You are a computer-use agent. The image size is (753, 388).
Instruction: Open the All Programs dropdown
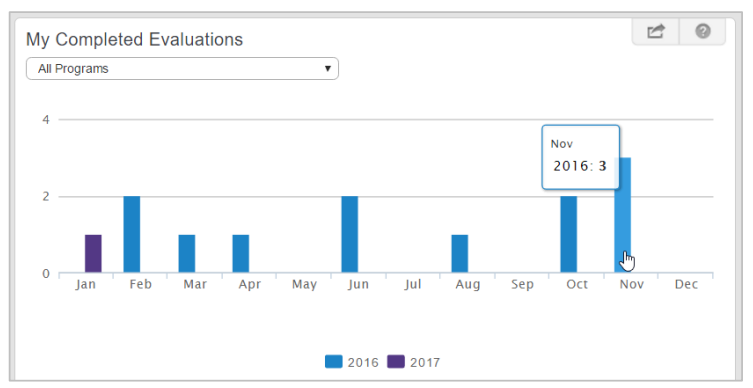(x=182, y=69)
